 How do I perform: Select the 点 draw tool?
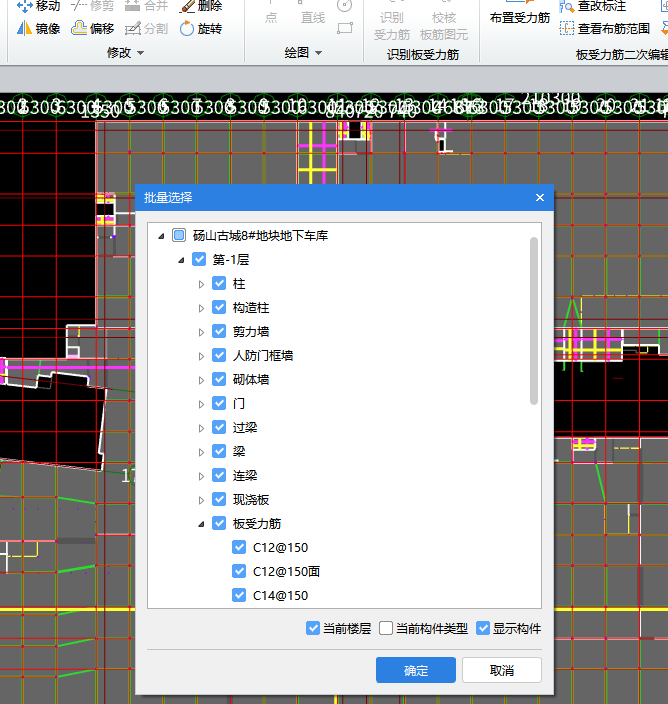tap(271, 13)
